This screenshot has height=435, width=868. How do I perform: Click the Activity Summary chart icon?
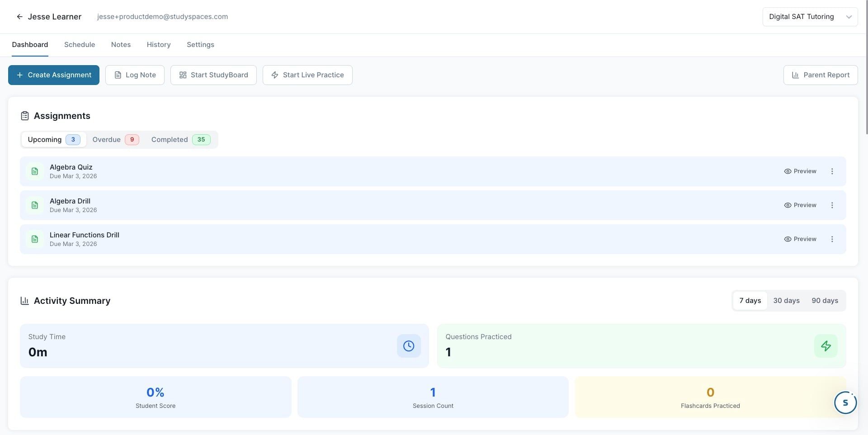25,301
